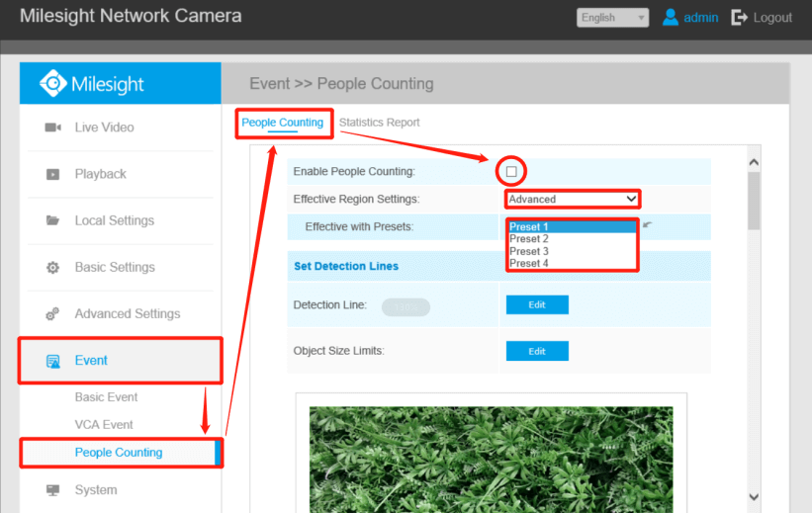This screenshot has width=812, height=513.
Task: Click the Live Video camera icon
Action: coord(52,128)
